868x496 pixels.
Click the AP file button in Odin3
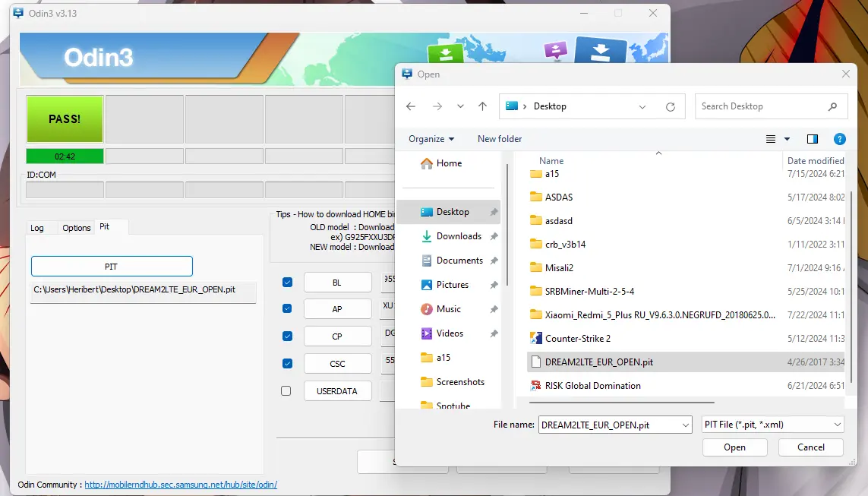[337, 309]
